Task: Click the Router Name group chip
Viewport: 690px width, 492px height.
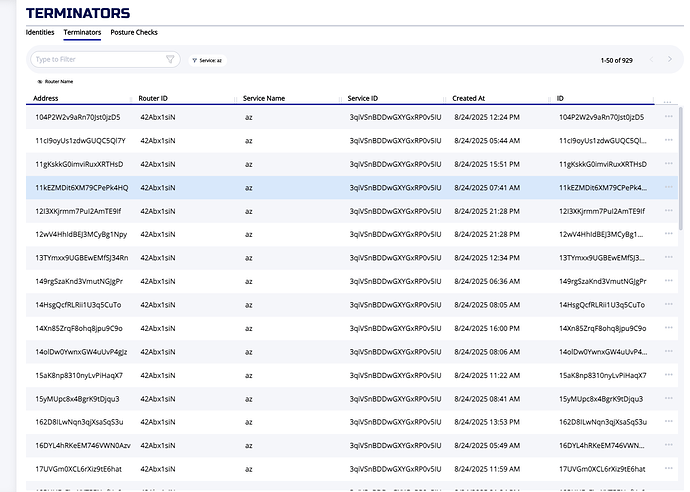Action: pos(55,81)
